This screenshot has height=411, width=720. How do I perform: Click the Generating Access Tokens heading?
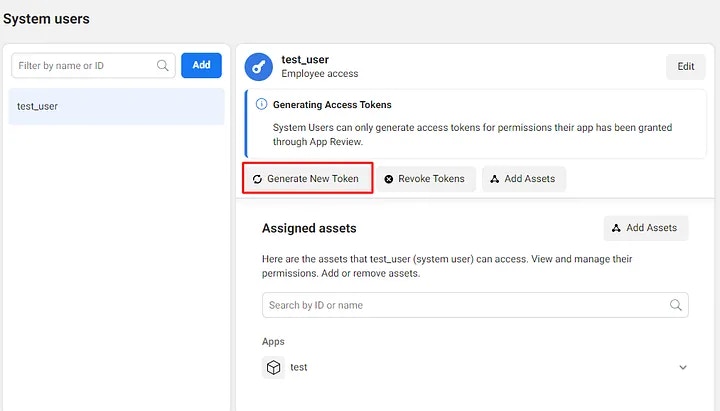332,105
